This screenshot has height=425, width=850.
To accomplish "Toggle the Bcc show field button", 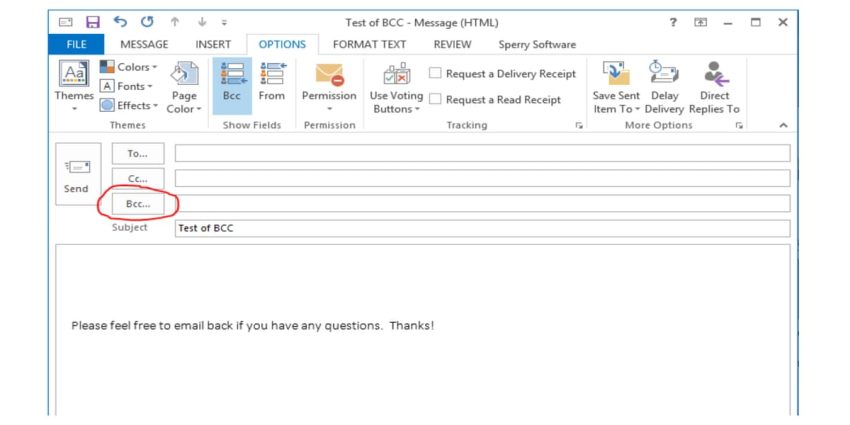I will 232,86.
